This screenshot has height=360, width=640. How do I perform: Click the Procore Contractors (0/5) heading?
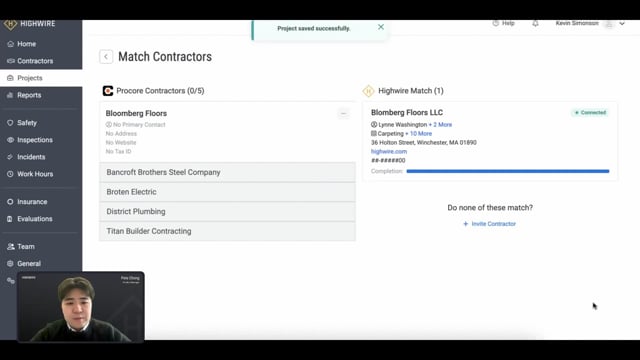[x=160, y=91]
